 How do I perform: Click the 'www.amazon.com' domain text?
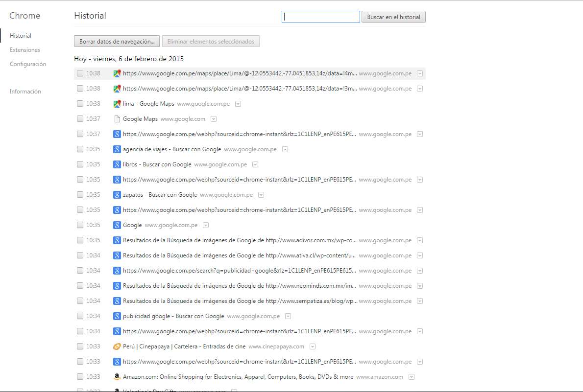pyautogui.click(x=380, y=377)
